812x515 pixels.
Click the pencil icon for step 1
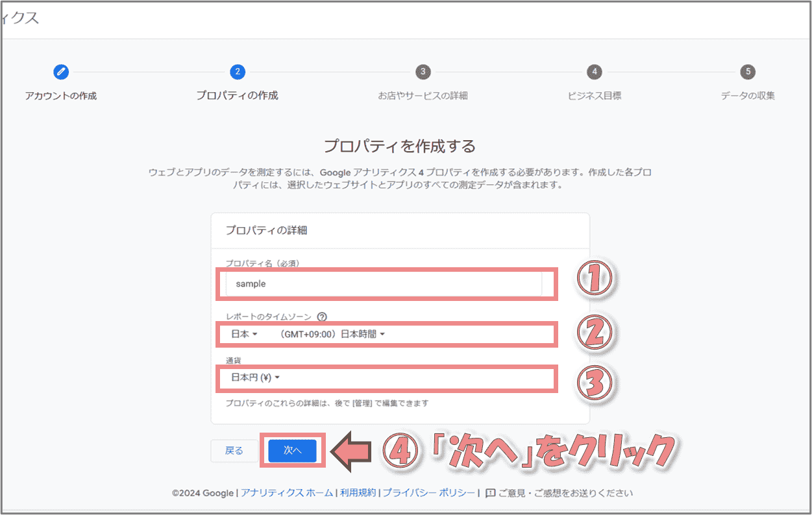coord(61,71)
